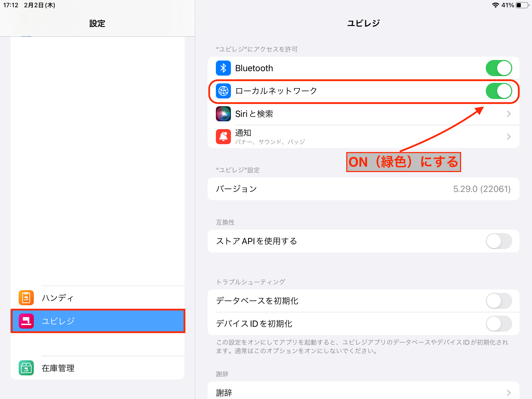Toggle デバイス ID を初期化 switch

(x=499, y=324)
